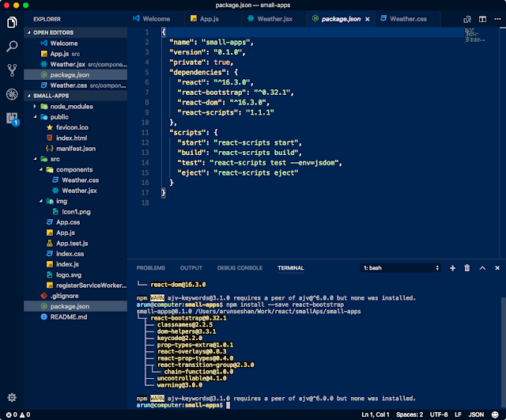Collapse the OPEN EDITORS section
The height and width of the screenshot is (420, 506).
click(28, 32)
